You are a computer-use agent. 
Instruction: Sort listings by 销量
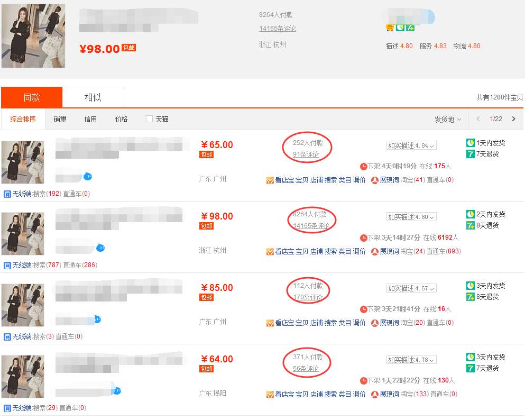pos(60,119)
